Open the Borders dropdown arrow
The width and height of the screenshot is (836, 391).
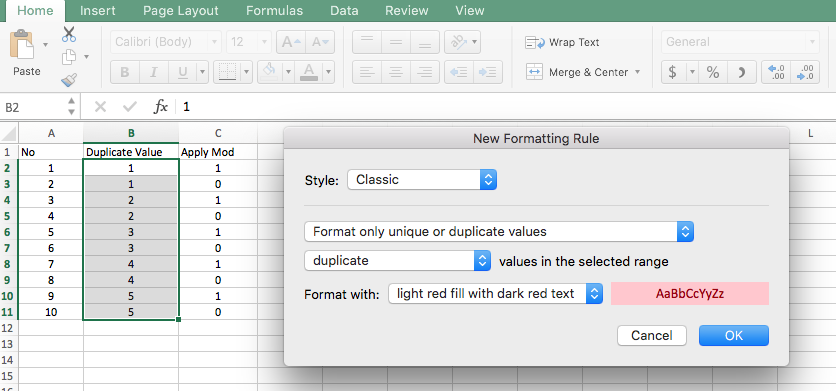(246, 72)
